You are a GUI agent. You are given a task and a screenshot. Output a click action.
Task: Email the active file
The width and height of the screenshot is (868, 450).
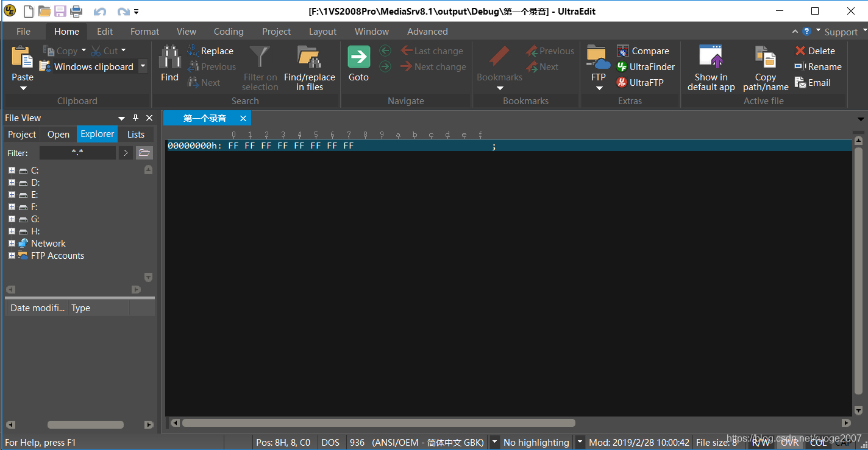click(813, 83)
